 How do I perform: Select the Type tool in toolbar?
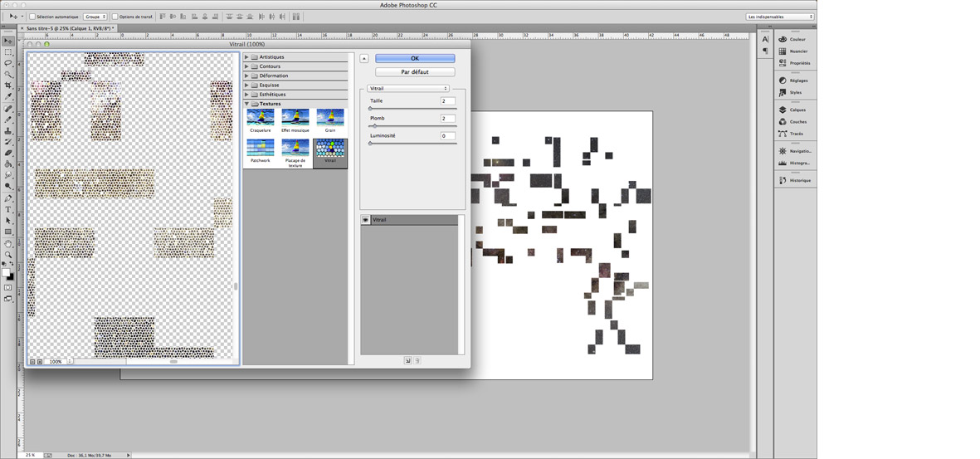pyautogui.click(x=8, y=210)
